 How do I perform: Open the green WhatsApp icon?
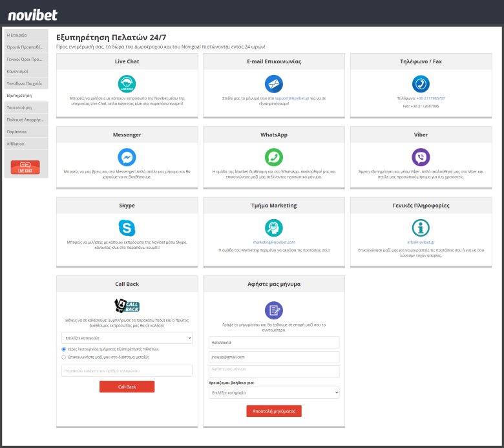[274, 157]
